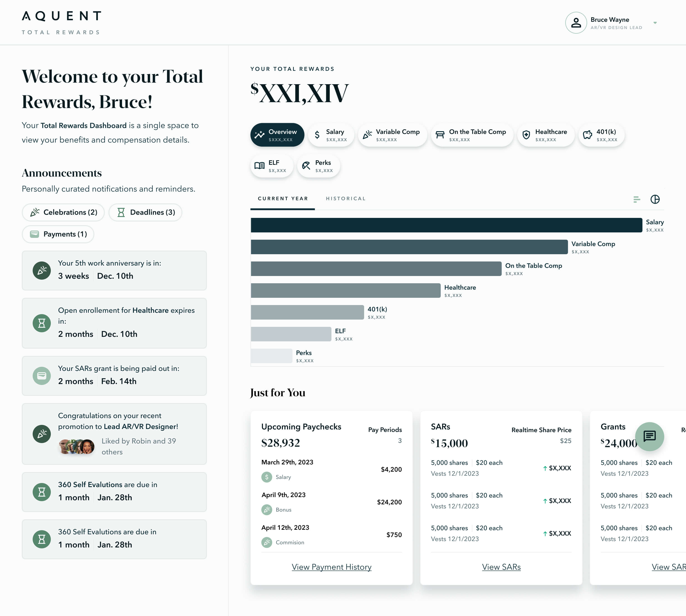Switch to the Historical tab

click(x=345, y=199)
